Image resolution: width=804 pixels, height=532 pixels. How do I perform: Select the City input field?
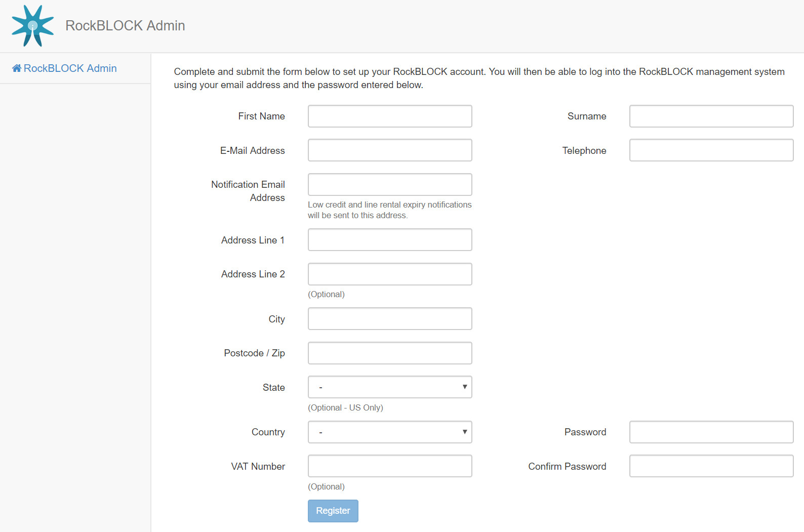[390, 319]
